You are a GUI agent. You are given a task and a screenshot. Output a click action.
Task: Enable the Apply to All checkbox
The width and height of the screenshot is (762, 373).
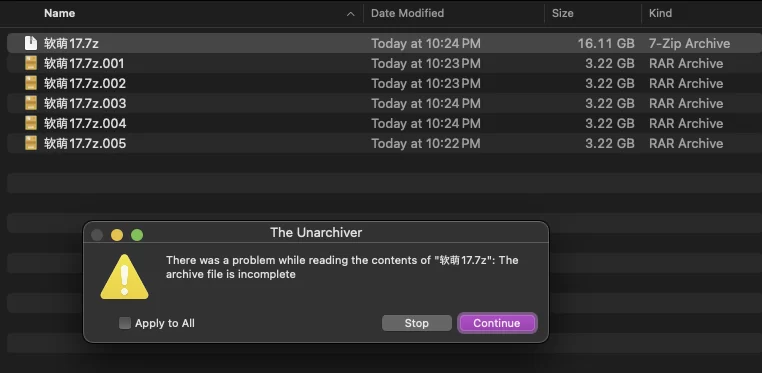point(125,323)
